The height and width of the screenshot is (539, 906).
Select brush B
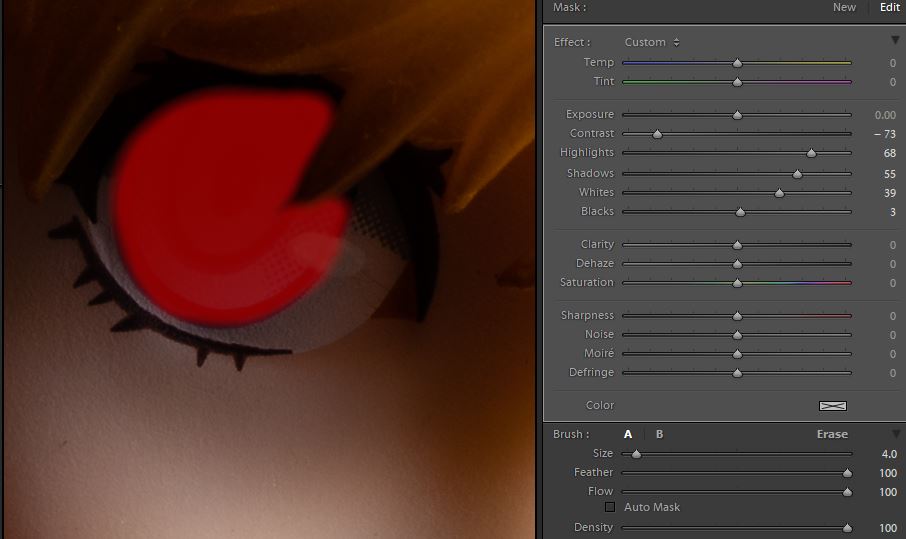659,434
